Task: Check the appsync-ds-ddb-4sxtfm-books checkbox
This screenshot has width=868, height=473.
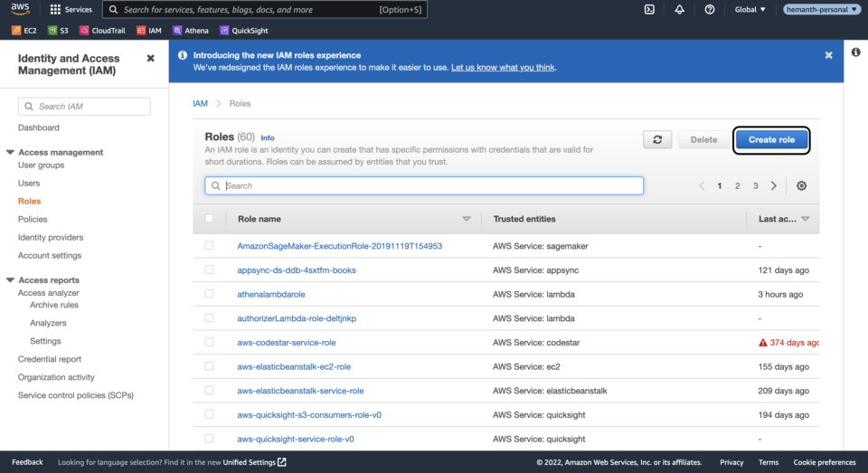Action: (209, 270)
